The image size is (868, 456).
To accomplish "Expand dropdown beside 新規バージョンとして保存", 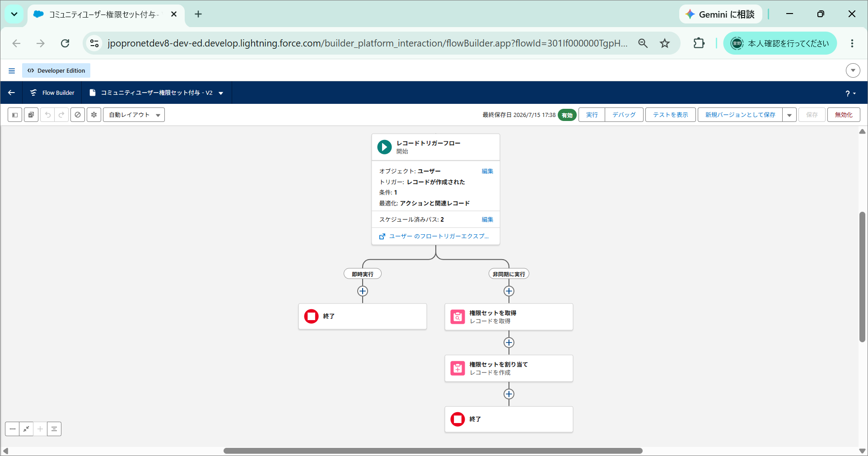I will (x=789, y=115).
